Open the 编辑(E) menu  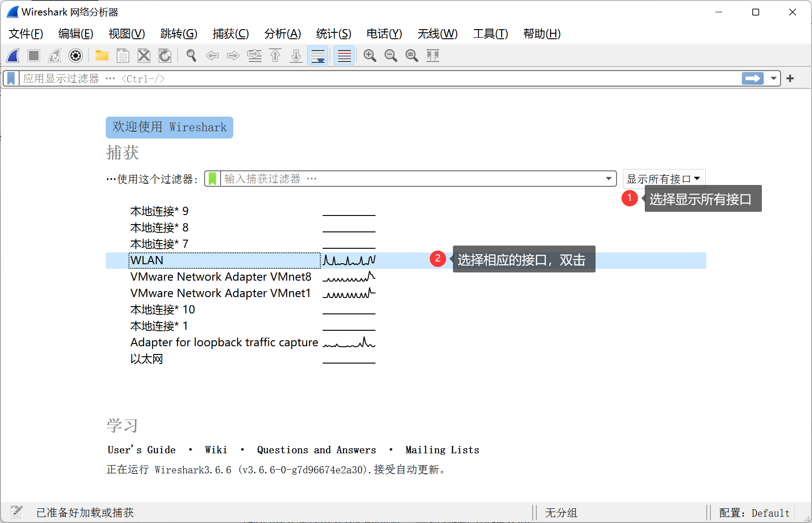(x=76, y=34)
